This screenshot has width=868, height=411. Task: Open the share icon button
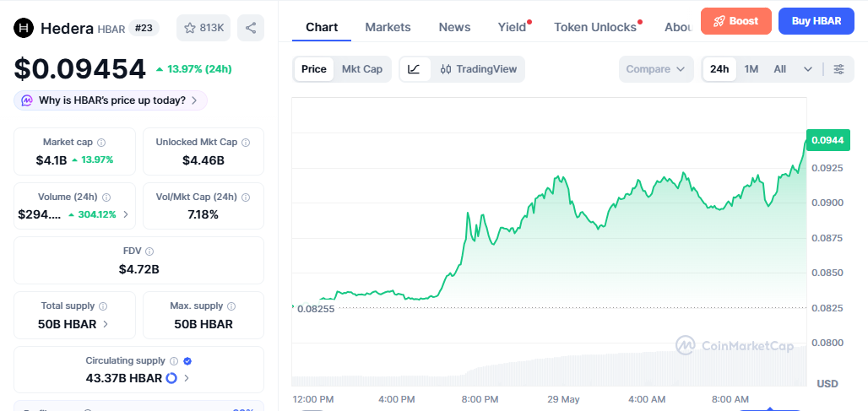tap(251, 28)
